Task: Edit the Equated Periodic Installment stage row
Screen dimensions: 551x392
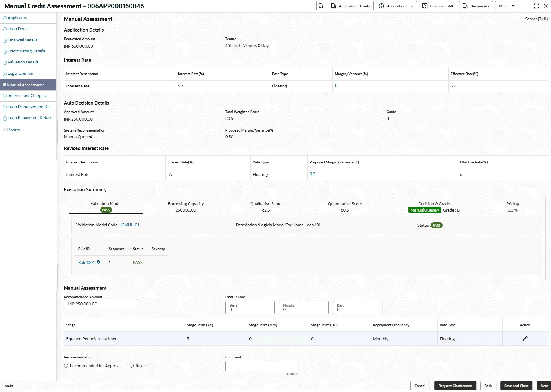Action: [525, 339]
